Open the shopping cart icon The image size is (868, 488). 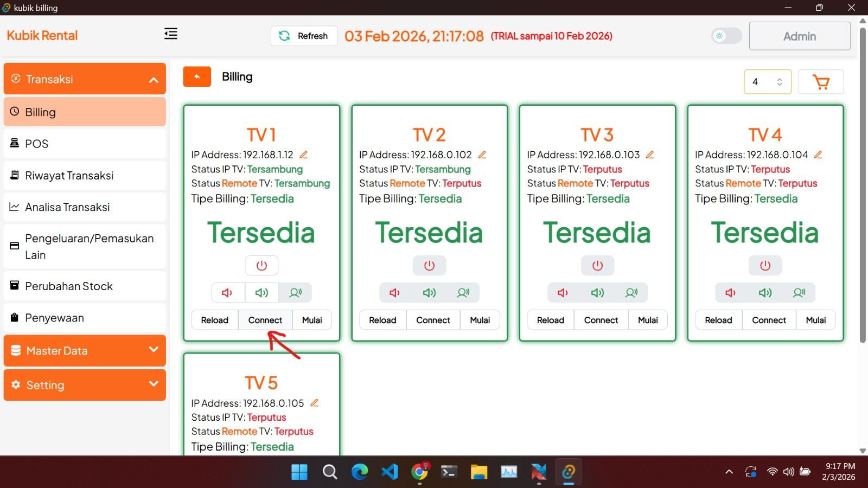point(821,82)
